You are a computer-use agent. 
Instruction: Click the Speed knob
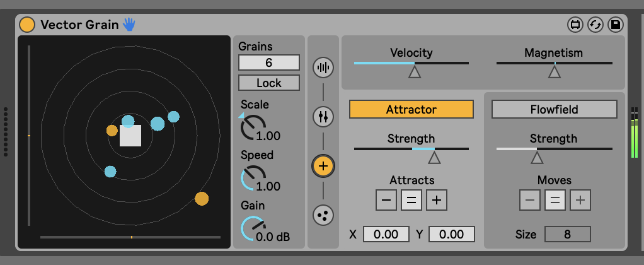[x=253, y=178]
